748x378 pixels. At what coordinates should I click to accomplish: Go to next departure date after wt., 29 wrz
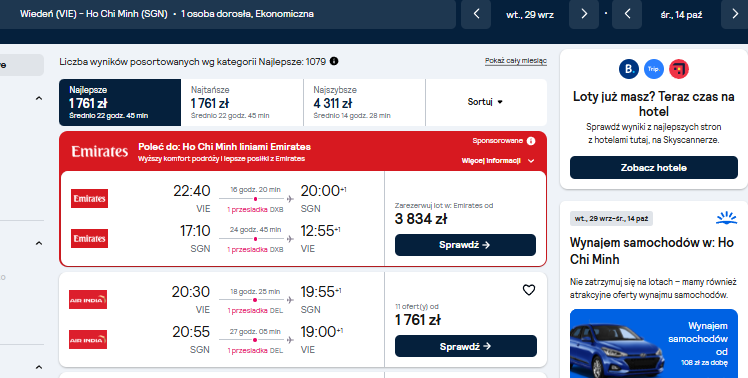tap(584, 14)
